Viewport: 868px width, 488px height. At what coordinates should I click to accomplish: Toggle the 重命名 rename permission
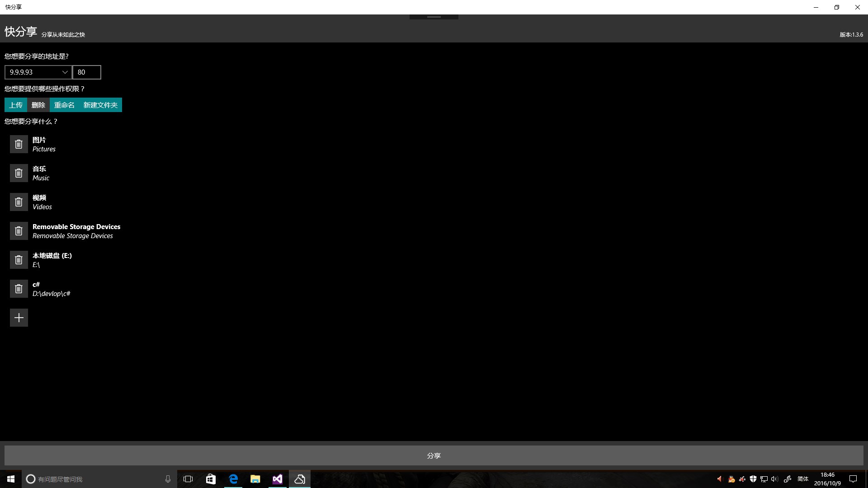tap(64, 105)
